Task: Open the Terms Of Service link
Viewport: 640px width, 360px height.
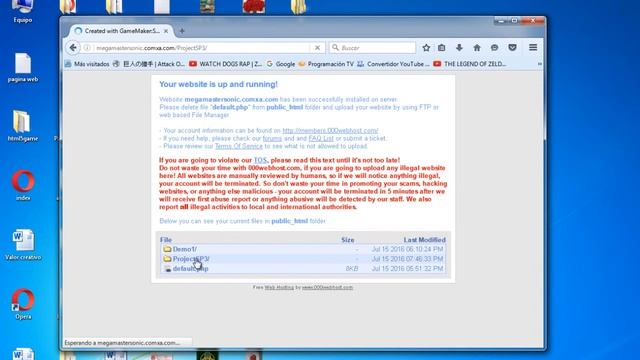Action: point(239,146)
